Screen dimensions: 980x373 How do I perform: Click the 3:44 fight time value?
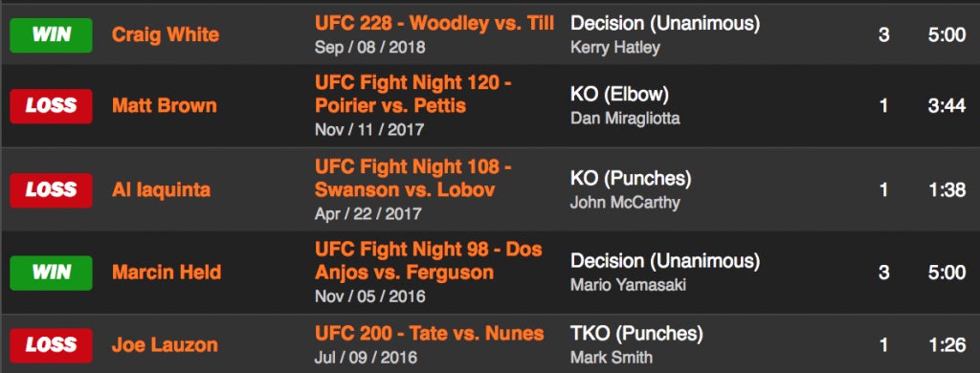tap(947, 106)
